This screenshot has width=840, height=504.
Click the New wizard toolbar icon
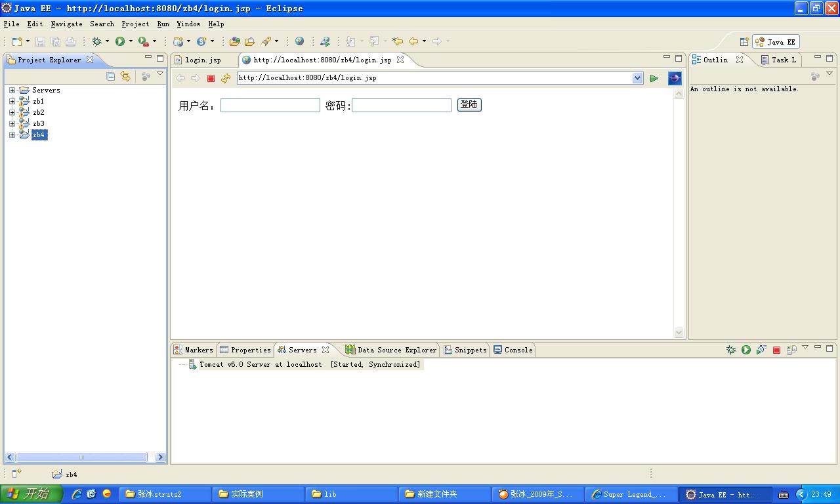pos(16,41)
